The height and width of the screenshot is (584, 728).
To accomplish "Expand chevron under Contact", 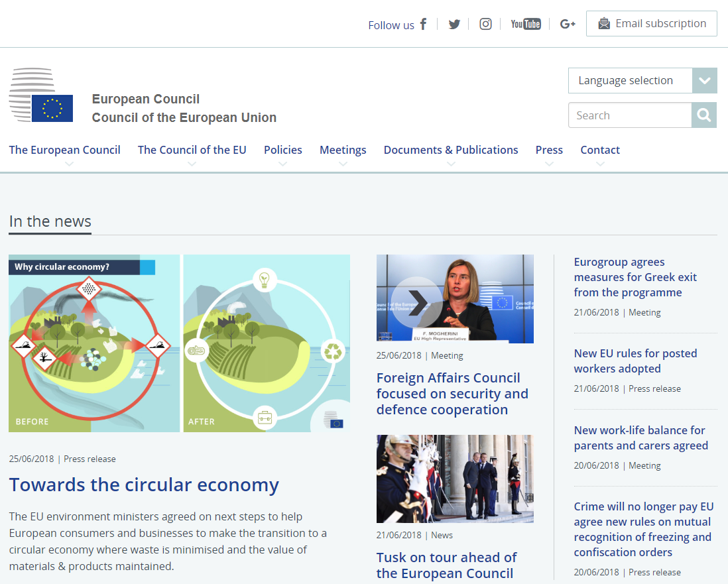I will coord(600,164).
